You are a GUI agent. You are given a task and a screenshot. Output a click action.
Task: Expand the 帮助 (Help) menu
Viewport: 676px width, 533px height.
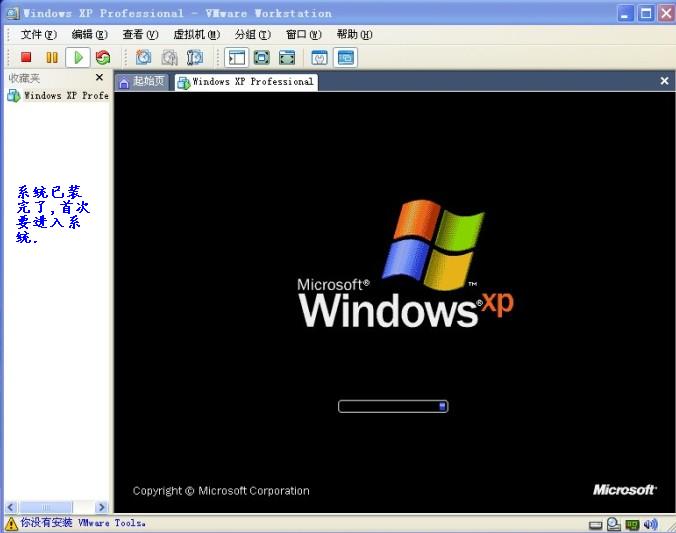354,34
